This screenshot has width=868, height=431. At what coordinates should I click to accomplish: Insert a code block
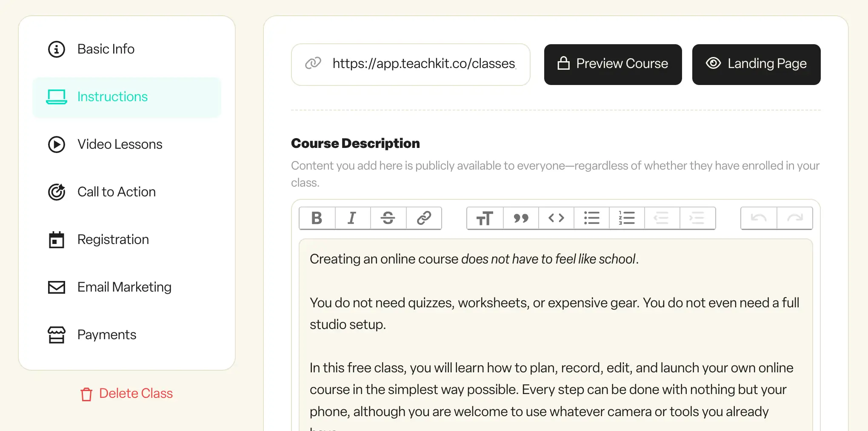pos(556,218)
